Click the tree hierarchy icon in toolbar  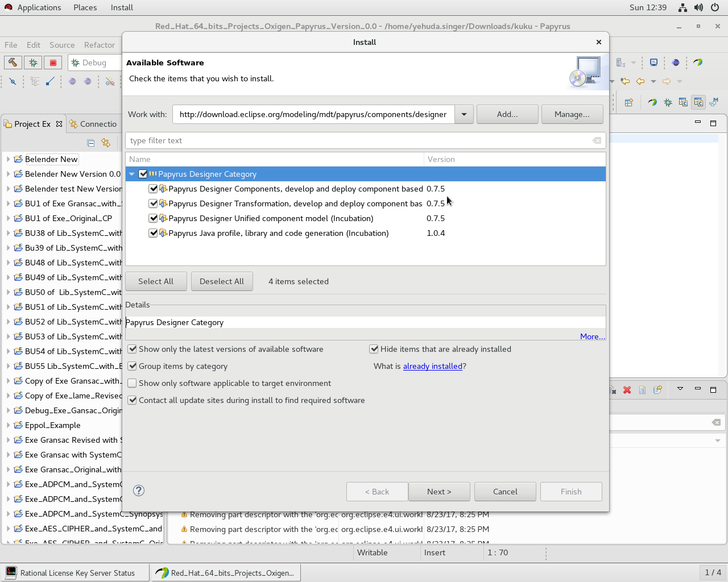[x=35, y=81]
